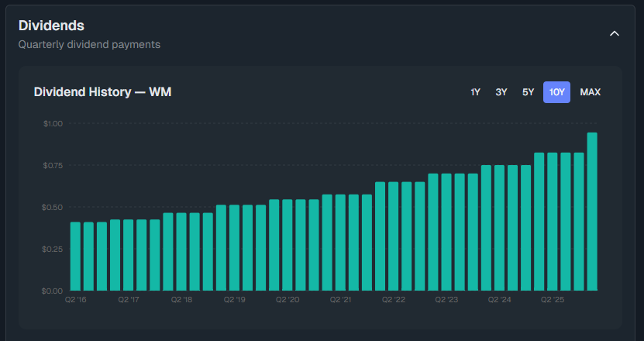Click the Q2 '18 axis label
The height and width of the screenshot is (341, 644).
pos(181,299)
